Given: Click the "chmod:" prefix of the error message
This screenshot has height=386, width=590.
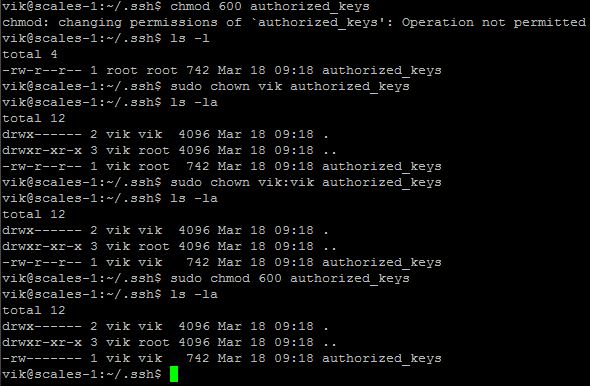Looking at the screenshot, I should (26, 22).
